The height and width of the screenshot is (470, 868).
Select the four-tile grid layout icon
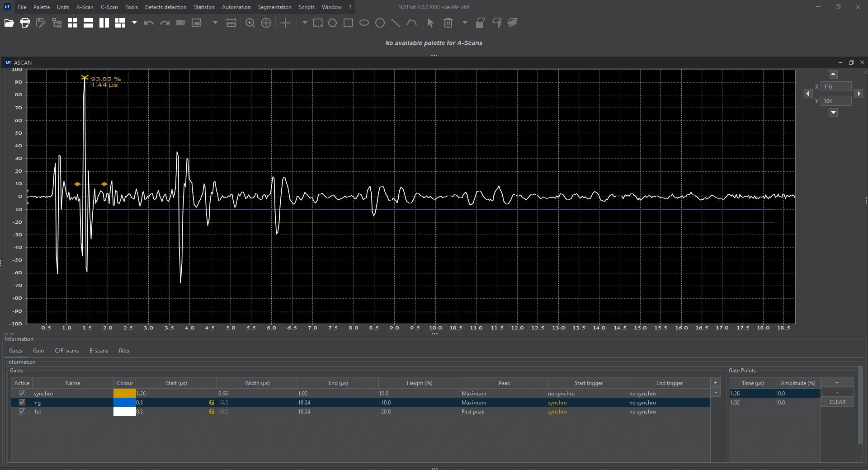tap(72, 23)
